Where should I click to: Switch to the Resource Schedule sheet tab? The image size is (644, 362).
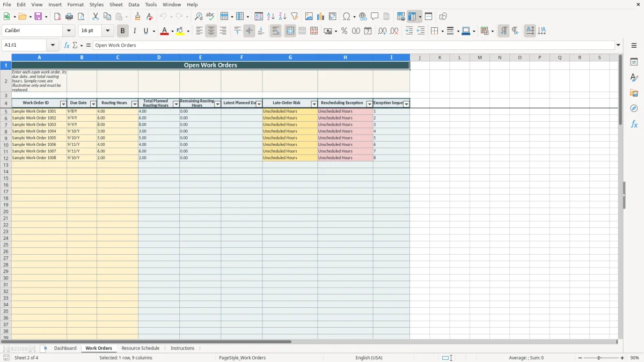(140, 348)
